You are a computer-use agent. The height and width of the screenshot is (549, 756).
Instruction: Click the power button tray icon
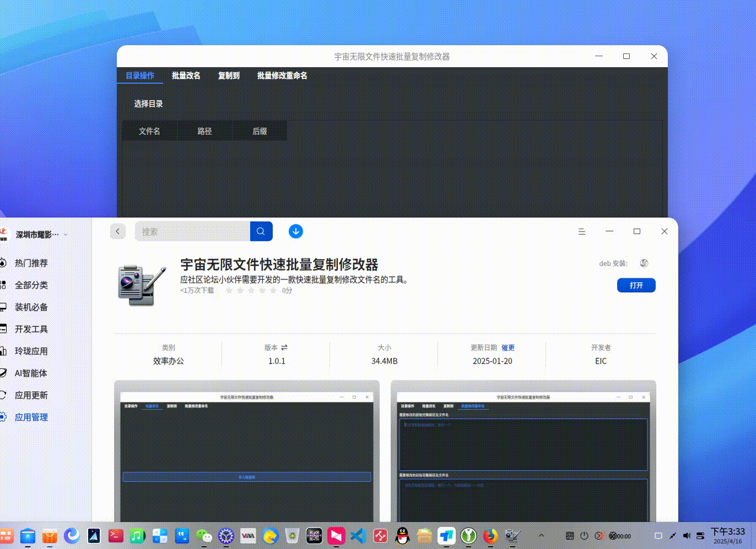584,536
